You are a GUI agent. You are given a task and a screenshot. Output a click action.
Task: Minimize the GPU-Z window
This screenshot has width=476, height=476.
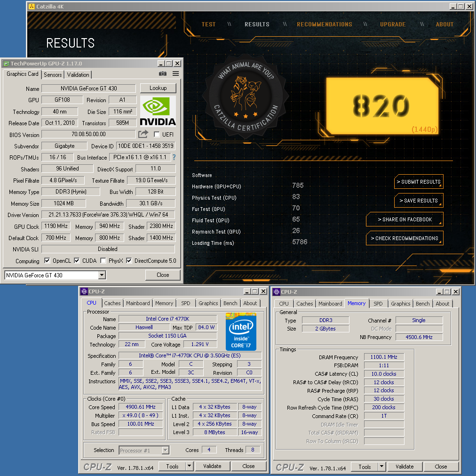tap(161, 63)
